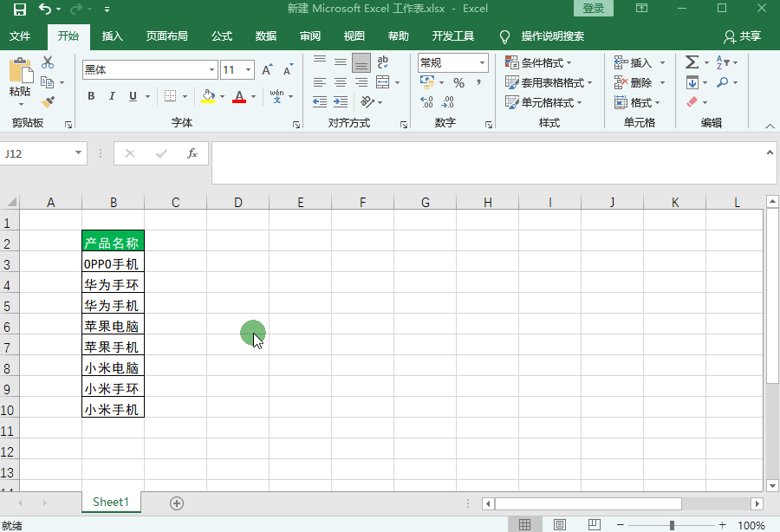
Task: Click the Undo arrow icon
Action: click(x=45, y=9)
